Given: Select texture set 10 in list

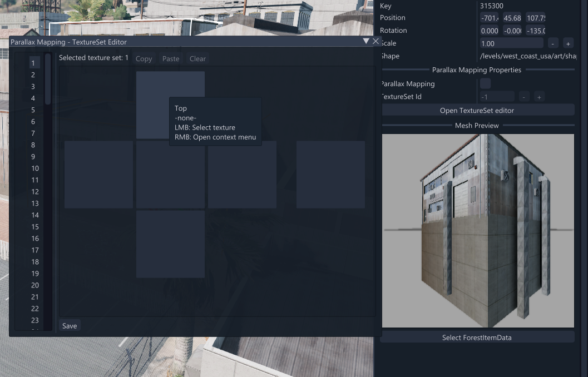Looking at the screenshot, I should 34,168.
